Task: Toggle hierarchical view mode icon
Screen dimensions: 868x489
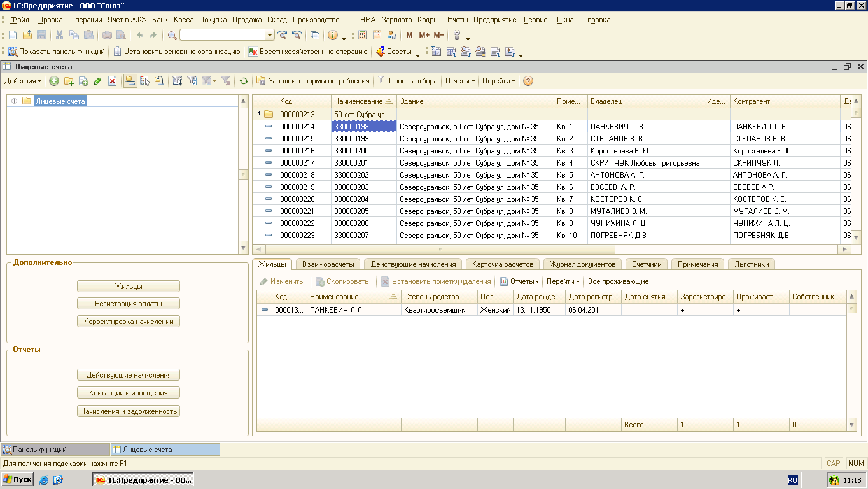Action: coord(130,81)
